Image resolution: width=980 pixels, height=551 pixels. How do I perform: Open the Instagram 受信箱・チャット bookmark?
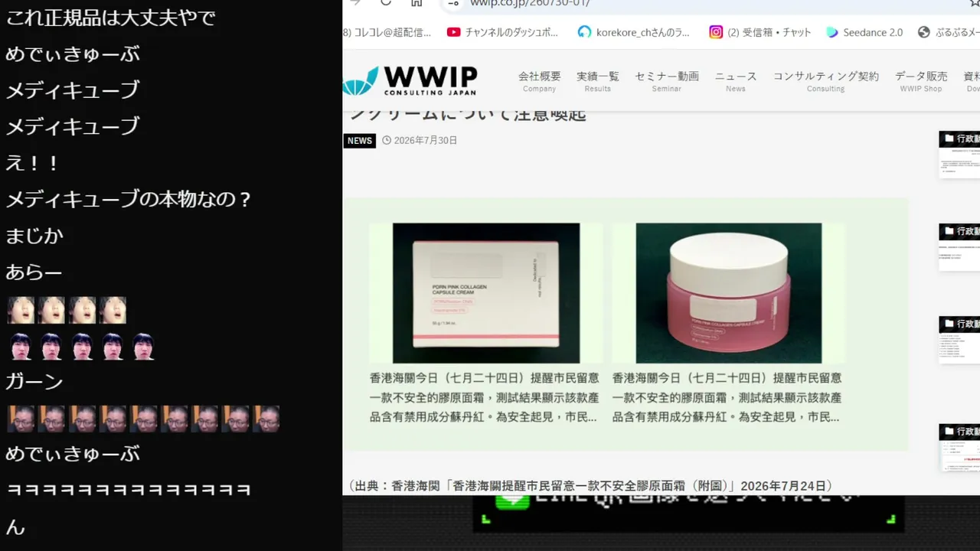[759, 32]
